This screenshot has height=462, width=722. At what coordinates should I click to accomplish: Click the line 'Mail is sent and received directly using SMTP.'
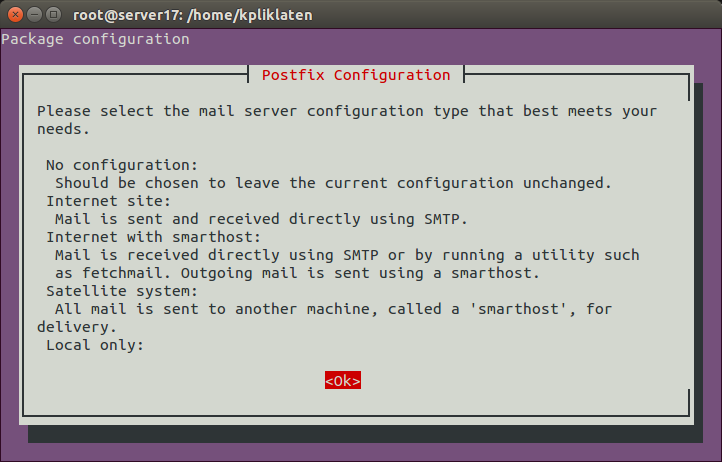tap(261, 219)
